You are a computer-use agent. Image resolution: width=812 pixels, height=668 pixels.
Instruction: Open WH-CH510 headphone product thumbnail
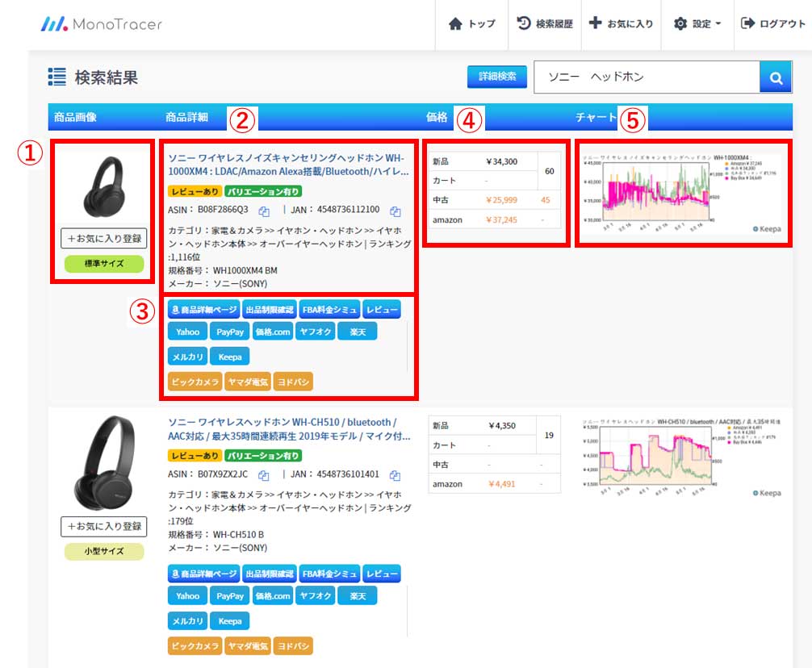104,463
